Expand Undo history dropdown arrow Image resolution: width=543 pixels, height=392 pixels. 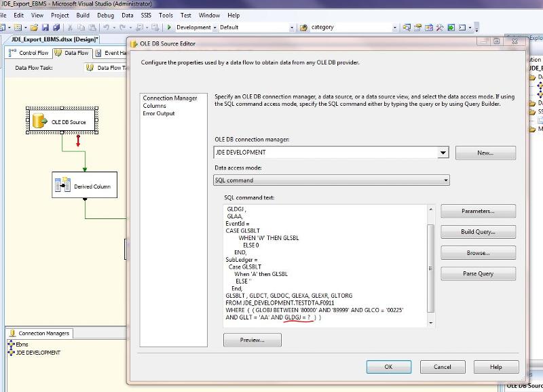113,27
